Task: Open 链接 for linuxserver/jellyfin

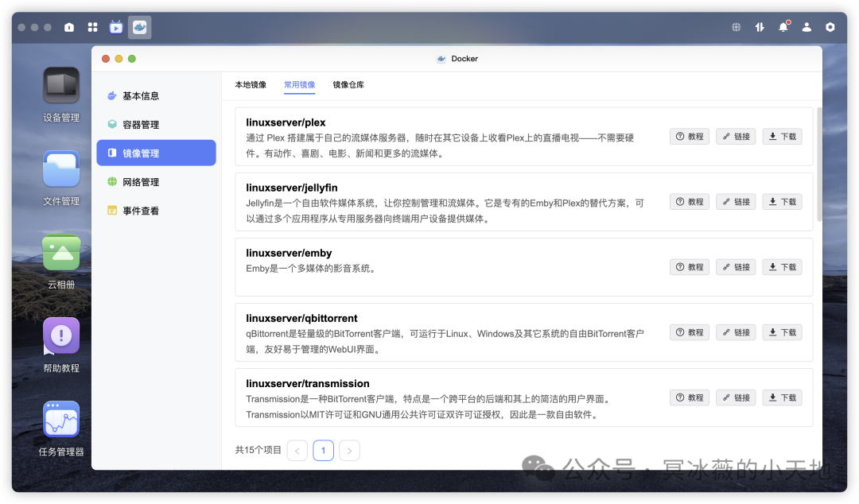Action: pos(736,202)
